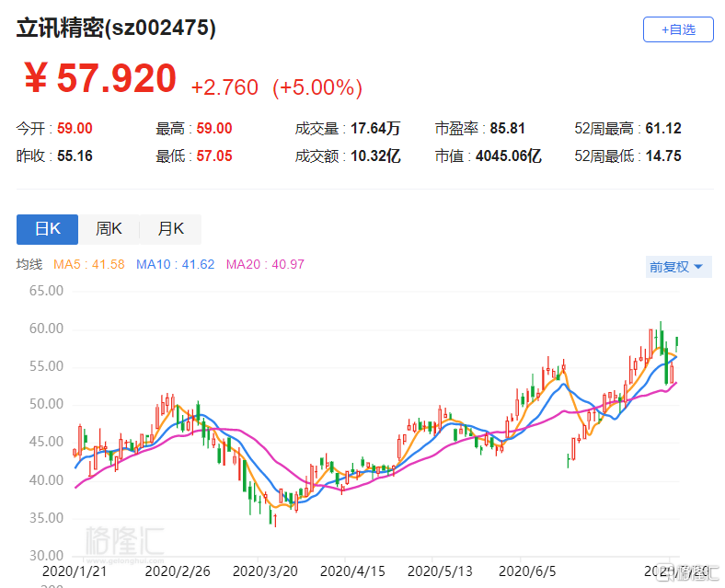Click the 均线 label

29,264
